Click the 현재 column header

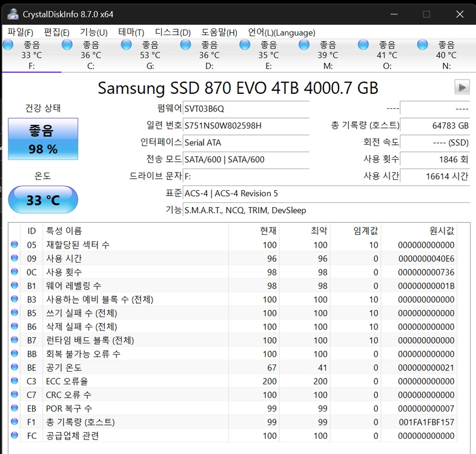[x=254, y=231]
